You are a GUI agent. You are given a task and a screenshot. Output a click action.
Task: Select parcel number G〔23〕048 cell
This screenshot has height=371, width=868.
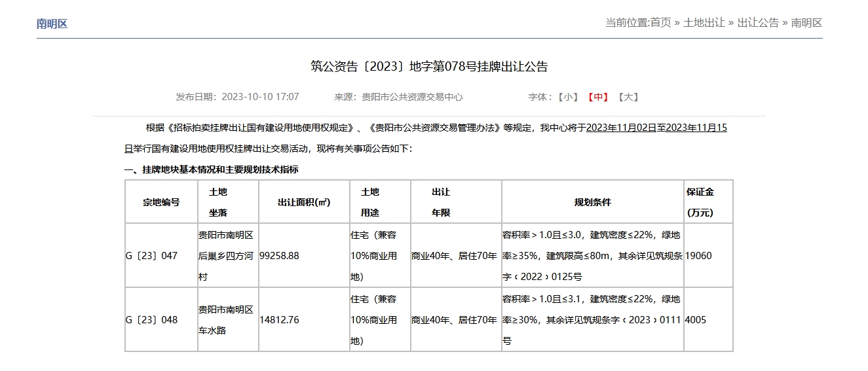(x=151, y=320)
